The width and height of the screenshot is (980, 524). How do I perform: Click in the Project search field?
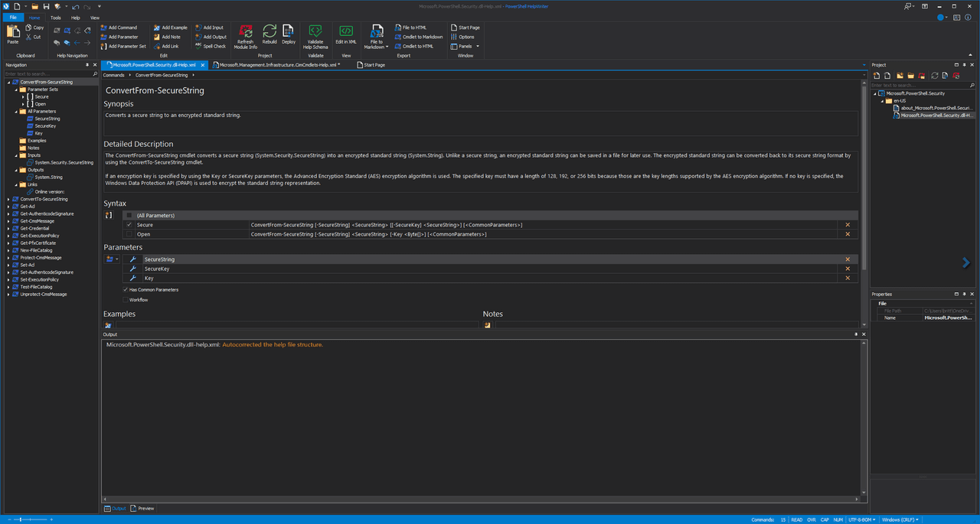click(x=923, y=85)
